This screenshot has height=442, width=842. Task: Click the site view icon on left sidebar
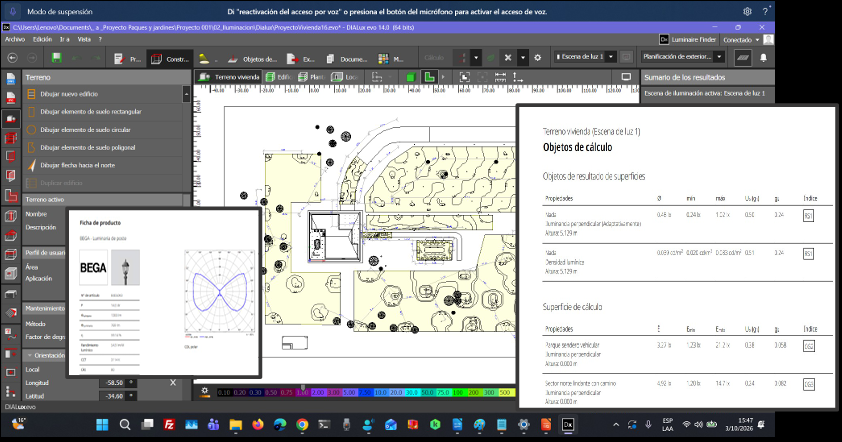click(x=11, y=119)
